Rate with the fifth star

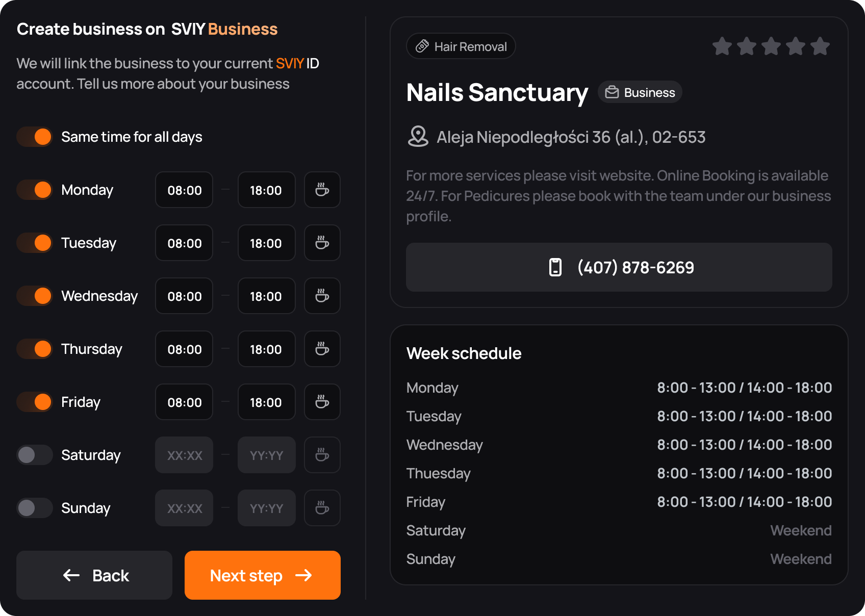pyautogui.click(x=820, y=46)
